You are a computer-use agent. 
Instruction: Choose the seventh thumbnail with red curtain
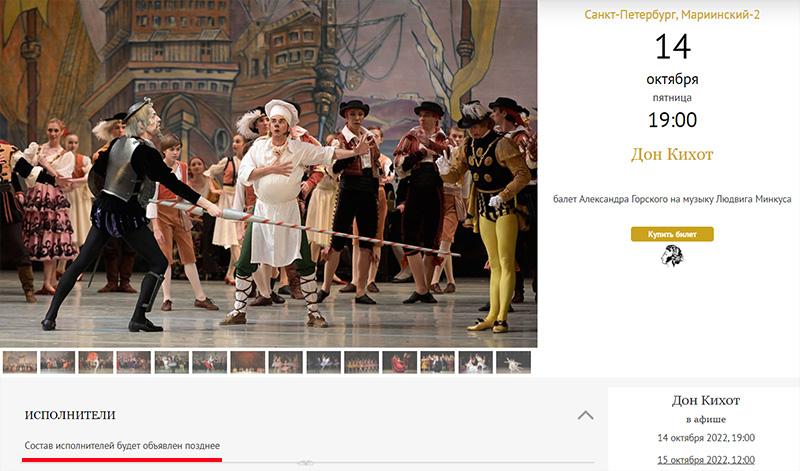click(x=248, y=362)
